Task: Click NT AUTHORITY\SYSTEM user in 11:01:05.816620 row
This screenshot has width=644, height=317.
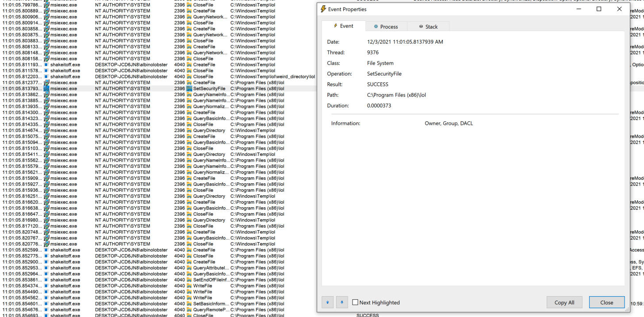Action: [123, 202]
